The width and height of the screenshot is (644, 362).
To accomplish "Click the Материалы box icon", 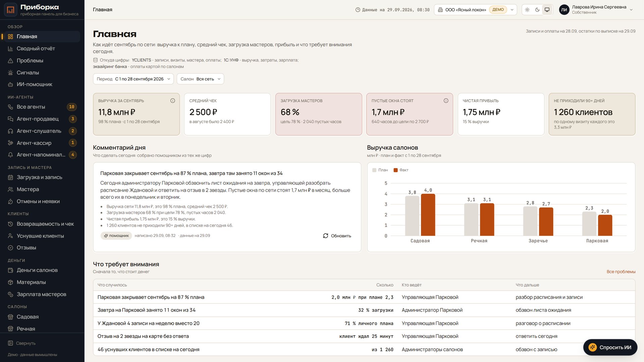I will point(10,282).
